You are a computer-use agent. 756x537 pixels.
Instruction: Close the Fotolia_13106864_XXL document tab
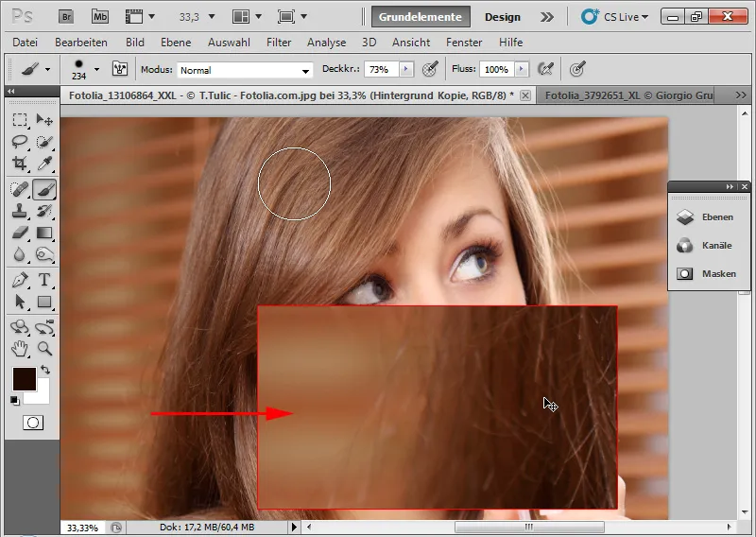pos(525,95)
